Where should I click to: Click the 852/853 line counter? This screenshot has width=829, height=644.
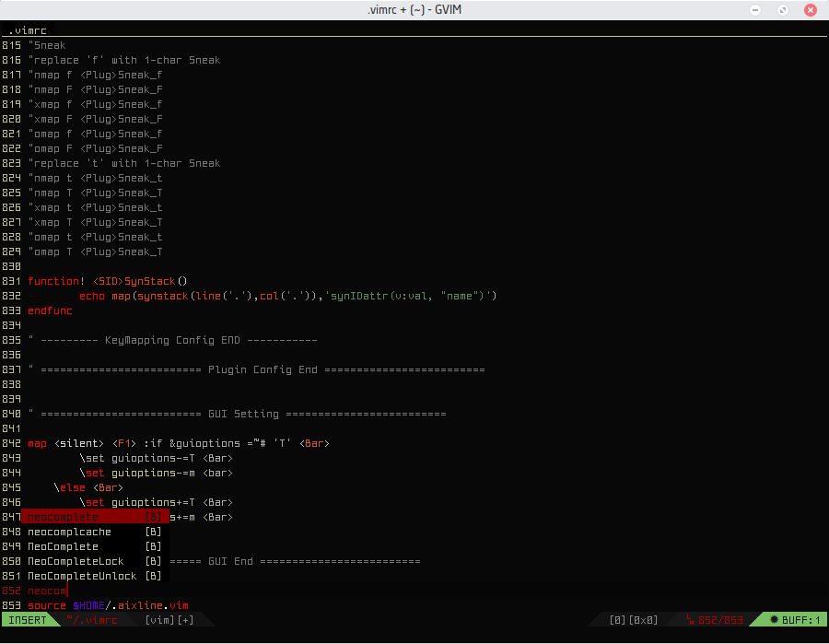point(720,620)
